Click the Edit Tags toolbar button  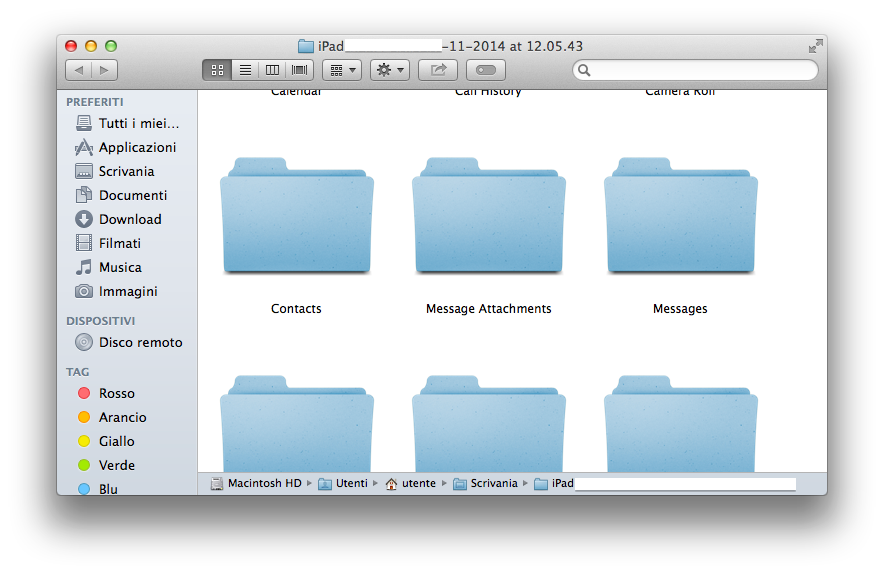[x=486, y=70]
